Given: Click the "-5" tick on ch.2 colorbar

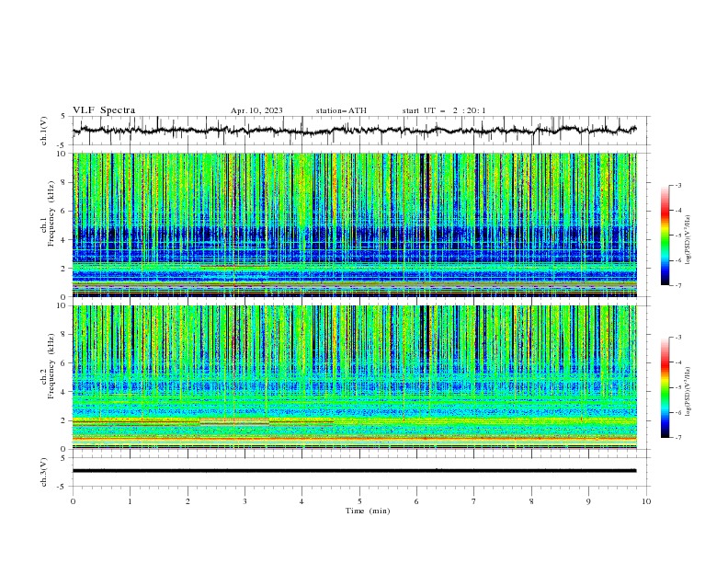Looking at the screenshot, I should [677, 387].
